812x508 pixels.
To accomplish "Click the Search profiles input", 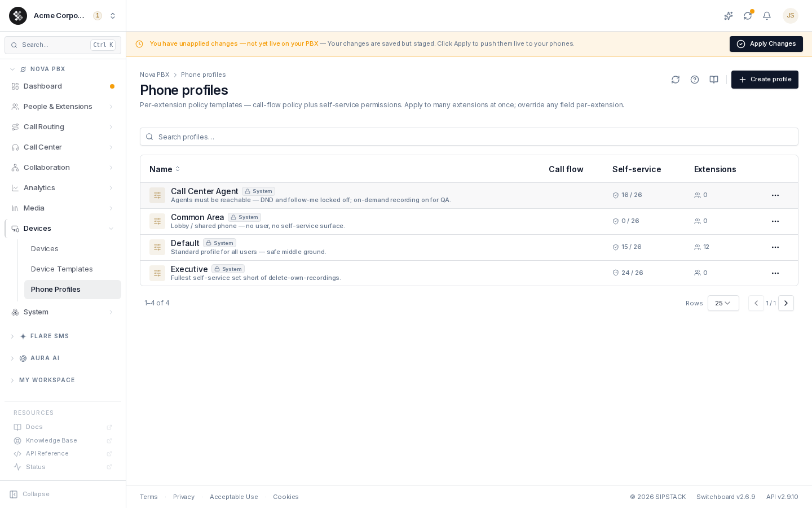I will (x=469, y=137).
